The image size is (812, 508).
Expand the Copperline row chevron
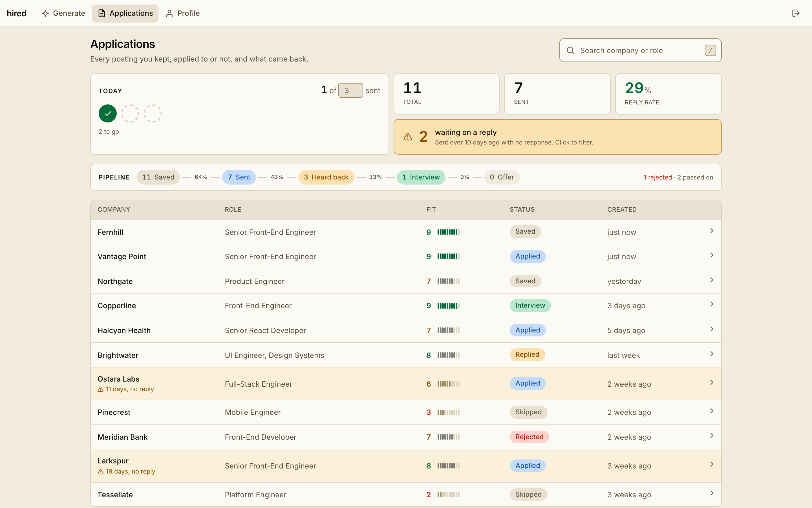point(711,305)
